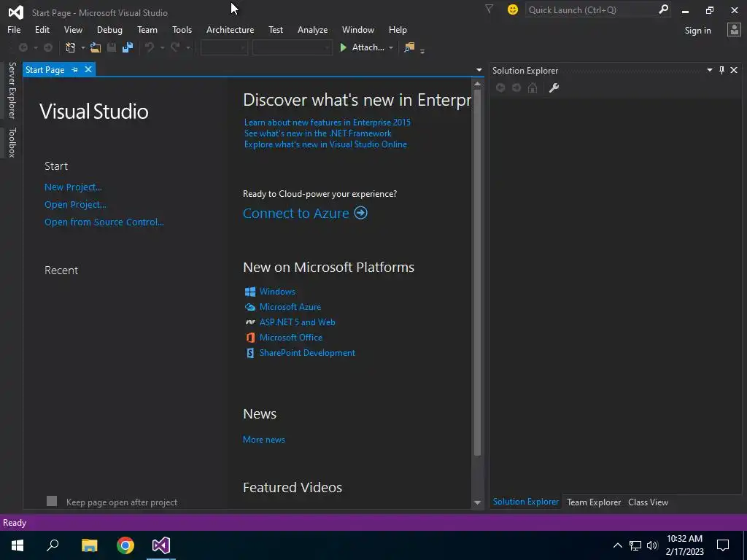Click the green Attach start arrow
This screenshot has height=560, width=747.
point(343,47)
